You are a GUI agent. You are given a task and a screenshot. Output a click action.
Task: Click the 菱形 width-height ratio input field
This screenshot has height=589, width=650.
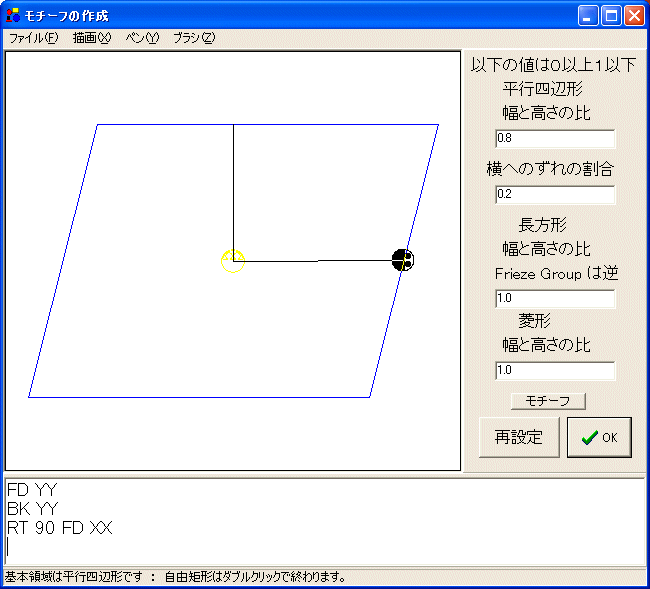pyautogui.click(x=554, y=371)
